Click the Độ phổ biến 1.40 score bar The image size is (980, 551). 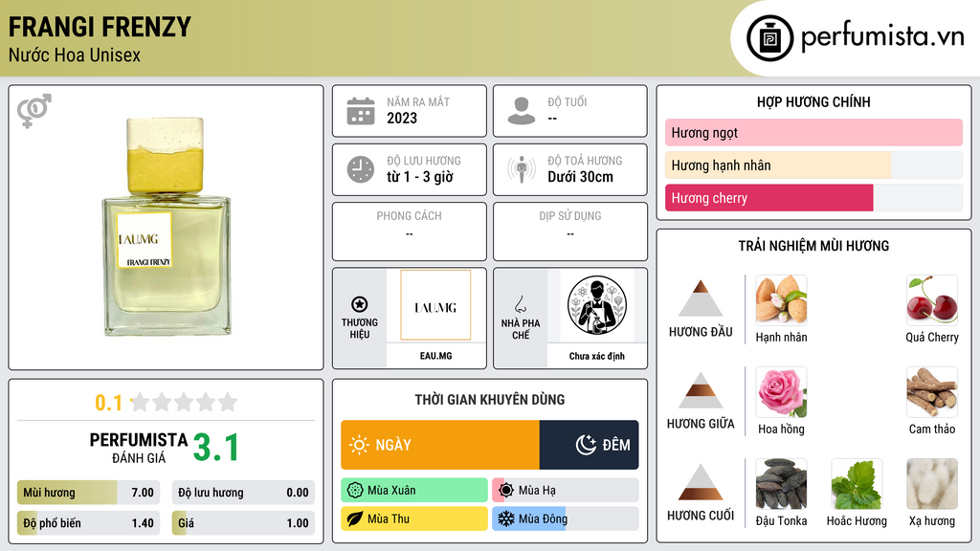(x=88, y=523)
